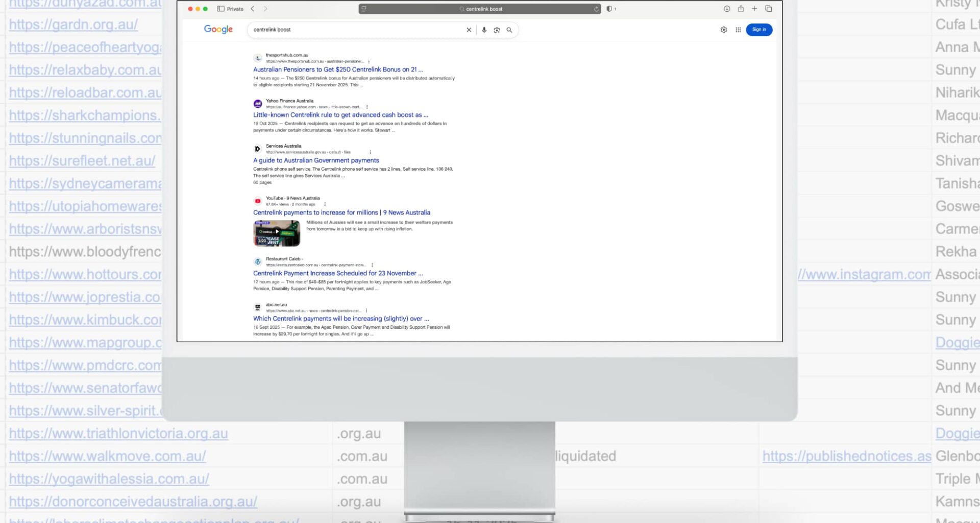Reload the page from address bar
Viewport: 980px width, 523px height.
[596, 9]
